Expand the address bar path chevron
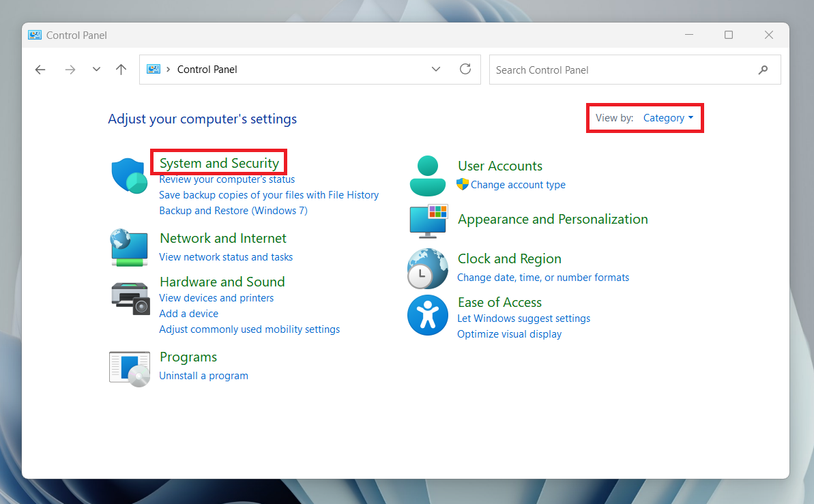Screen dimensions: 814x504 tap(169, 69)
